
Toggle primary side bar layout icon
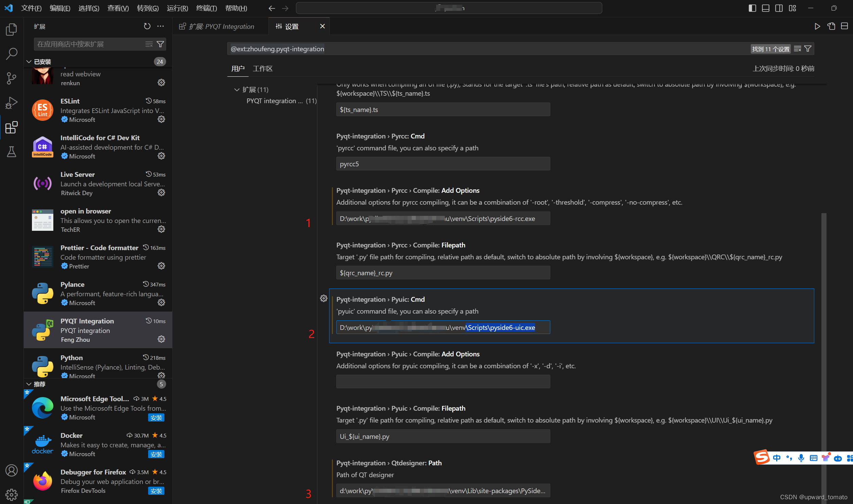752,8
